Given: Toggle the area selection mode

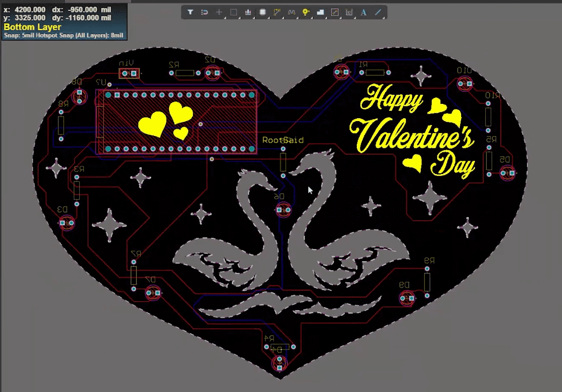Looking at the screenshot, I should click(233, 12).
